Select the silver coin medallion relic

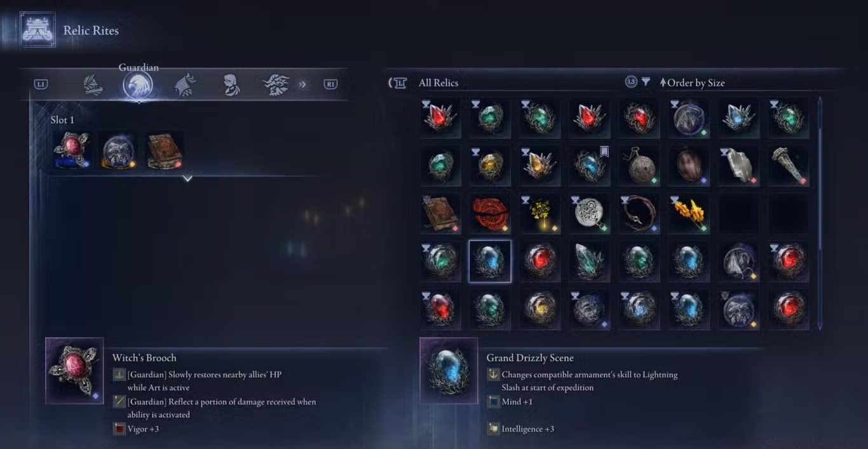pyautogui.click(x=589, y=214)
